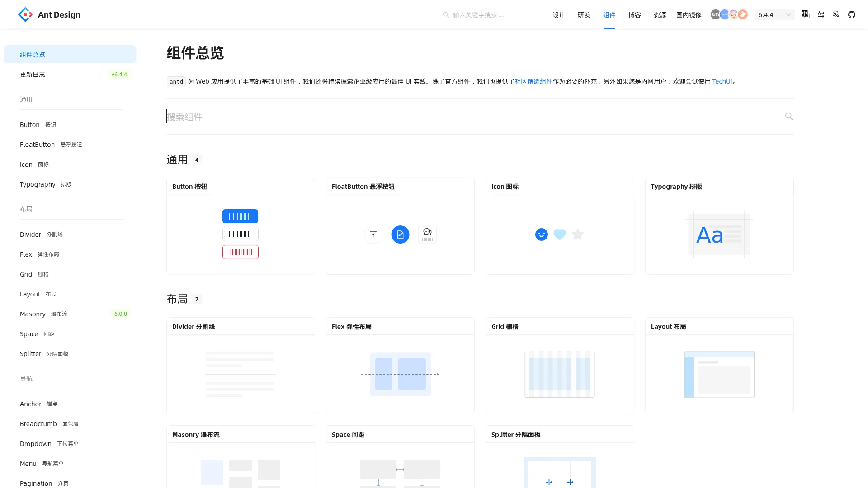Open the 研发 nav tab
868x488 pixels.
[x=584, y=15]
